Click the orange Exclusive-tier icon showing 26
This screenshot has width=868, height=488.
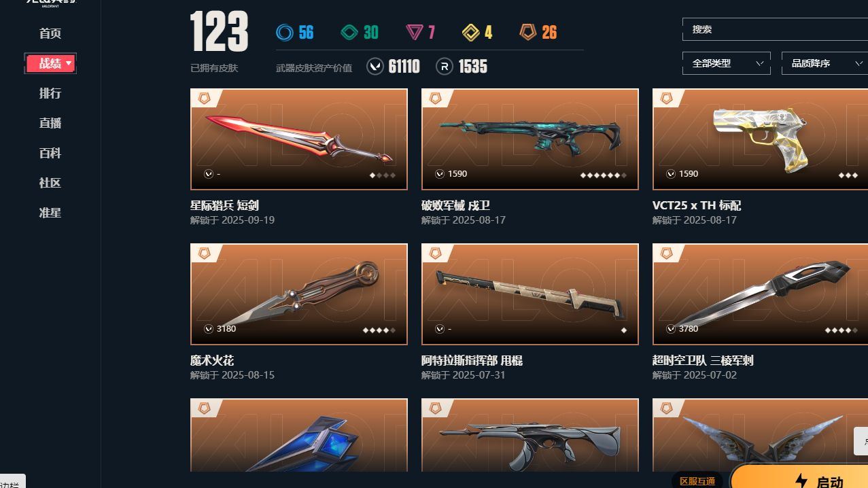pos(528,32)
